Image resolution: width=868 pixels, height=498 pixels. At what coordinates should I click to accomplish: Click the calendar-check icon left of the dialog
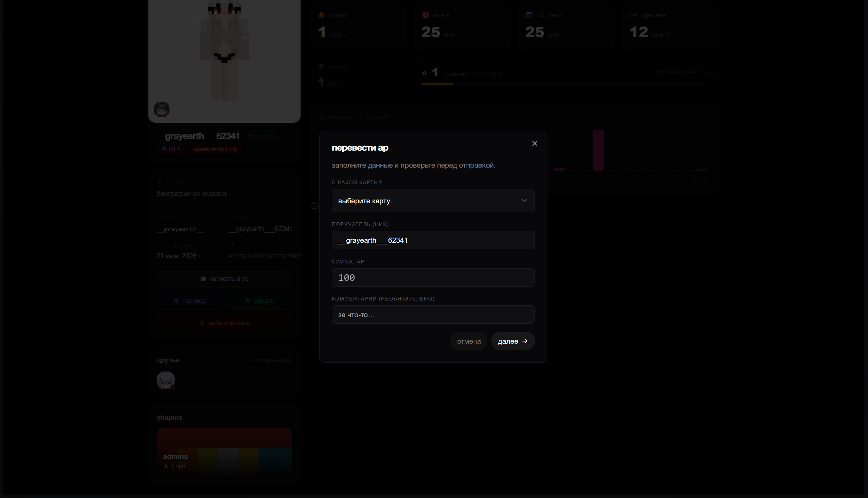314,206
